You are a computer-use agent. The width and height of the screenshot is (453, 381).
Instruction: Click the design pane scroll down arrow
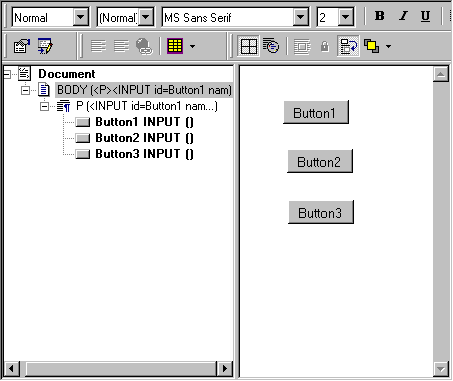point(441,369)
